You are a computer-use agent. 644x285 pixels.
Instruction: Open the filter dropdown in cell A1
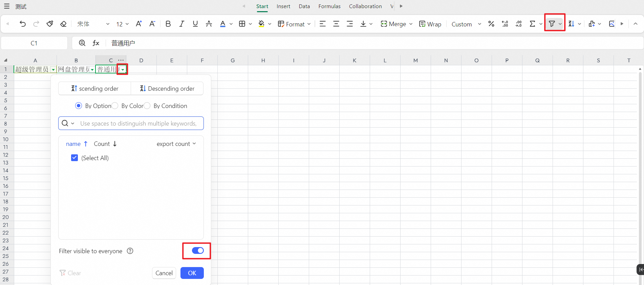[53, 70]
